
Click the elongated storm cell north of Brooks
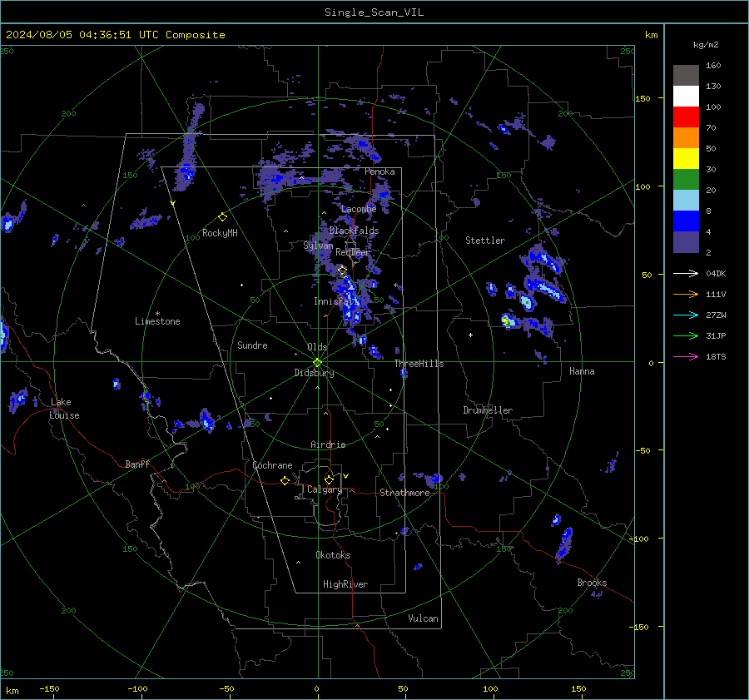tap(564, 544)
